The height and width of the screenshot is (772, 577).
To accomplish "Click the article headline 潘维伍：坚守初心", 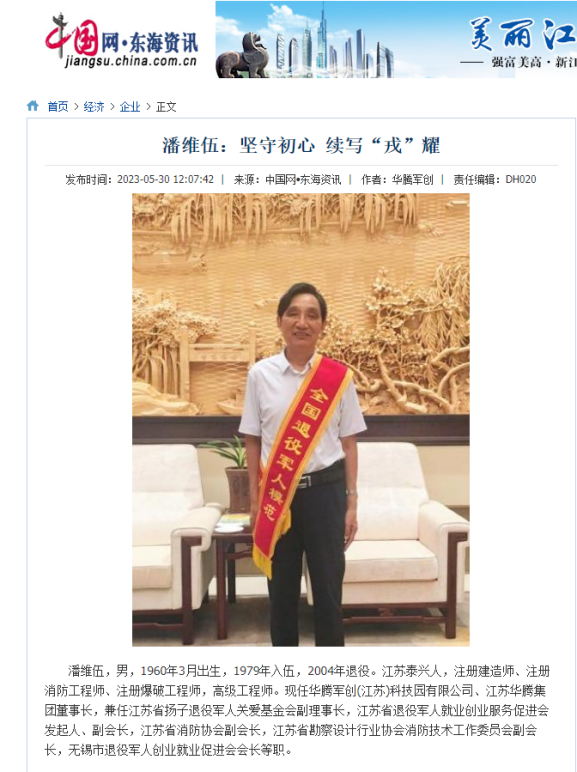I will pyautogui.click(x=301, y=145).
